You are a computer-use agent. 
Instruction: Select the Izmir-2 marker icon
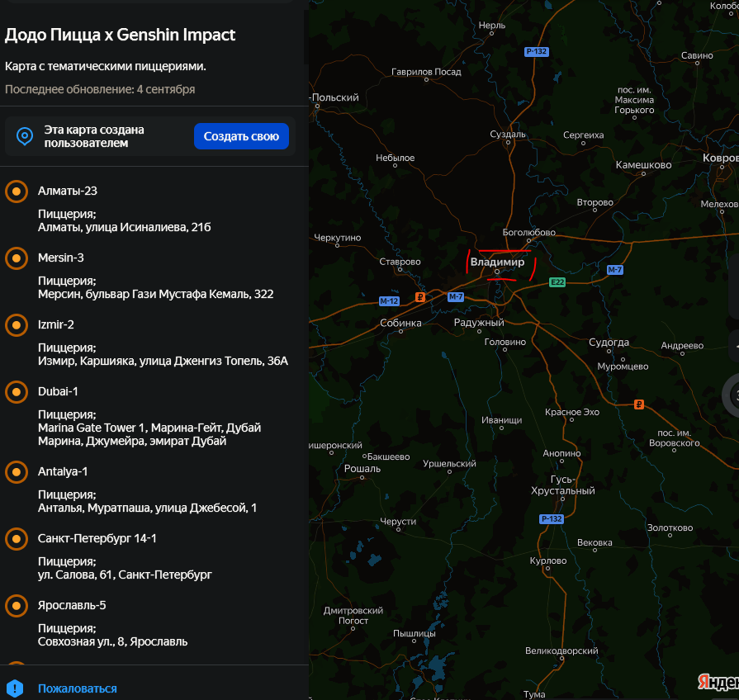click(17, 325)
